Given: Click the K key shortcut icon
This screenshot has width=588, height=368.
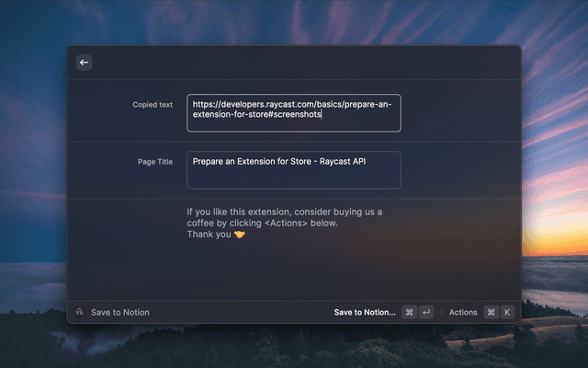Looking at the screenshot, I should pyautogui.click(x=506, y=313).
